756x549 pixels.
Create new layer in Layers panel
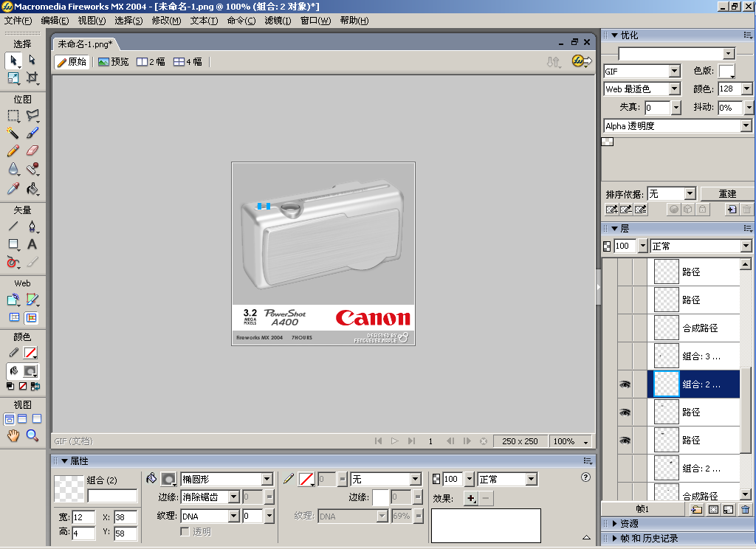click(x=696, y=509)
